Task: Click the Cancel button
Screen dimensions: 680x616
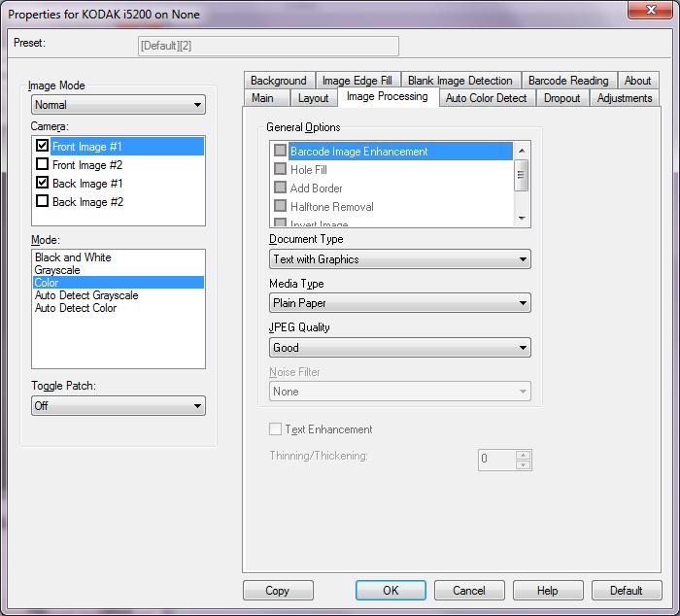Action: [469, 591]
